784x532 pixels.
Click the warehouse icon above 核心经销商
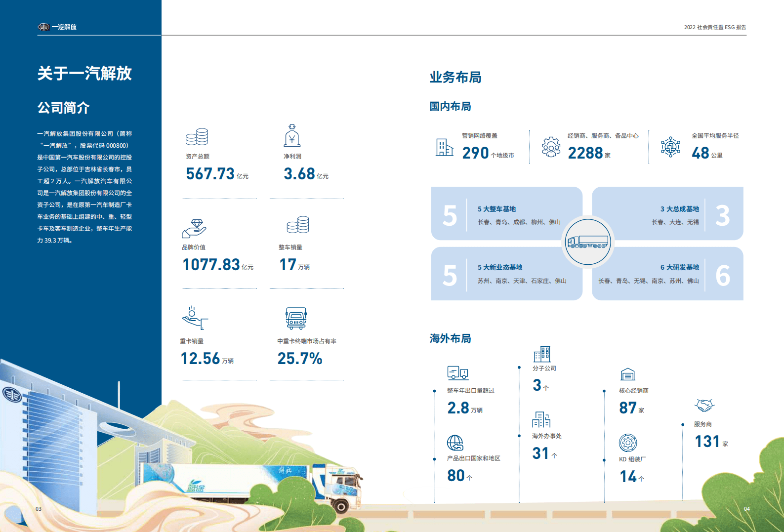tap(627, 374)
